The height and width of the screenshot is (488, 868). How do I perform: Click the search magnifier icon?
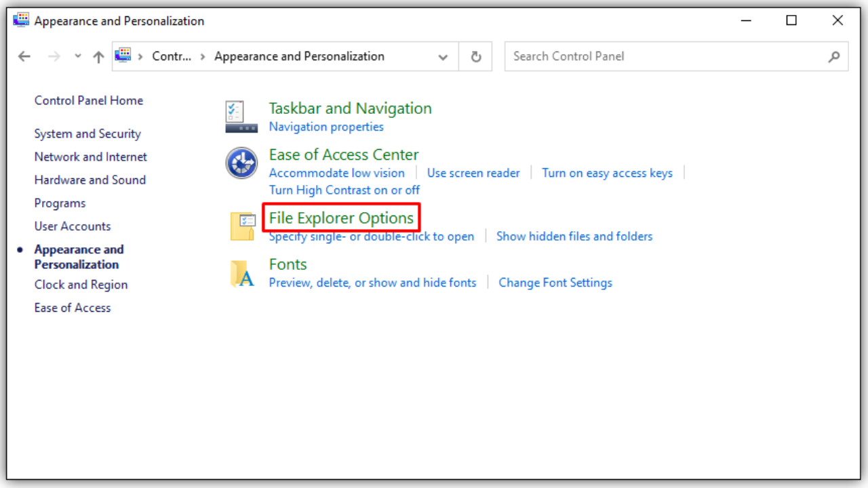pos(833,56)
